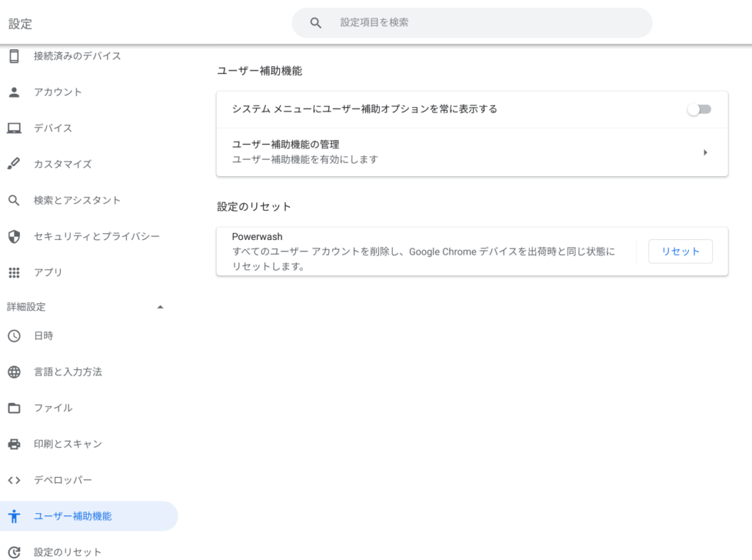This screenshot has width=752, height=560.
Task: Open ユーザー補助機能の管理 via its arrow
Action: [x=705, y=153]
